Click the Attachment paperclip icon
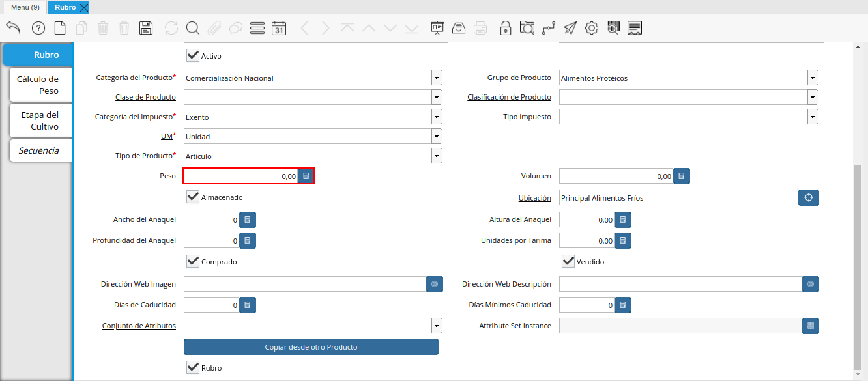This screenshot has height=381, width=868. 214,28
